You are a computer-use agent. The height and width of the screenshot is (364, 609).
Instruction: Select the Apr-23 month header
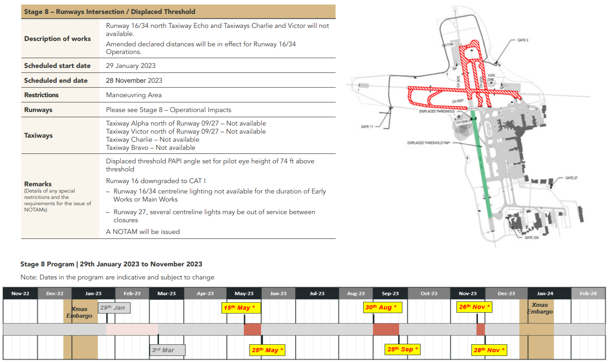coord(205,293)
